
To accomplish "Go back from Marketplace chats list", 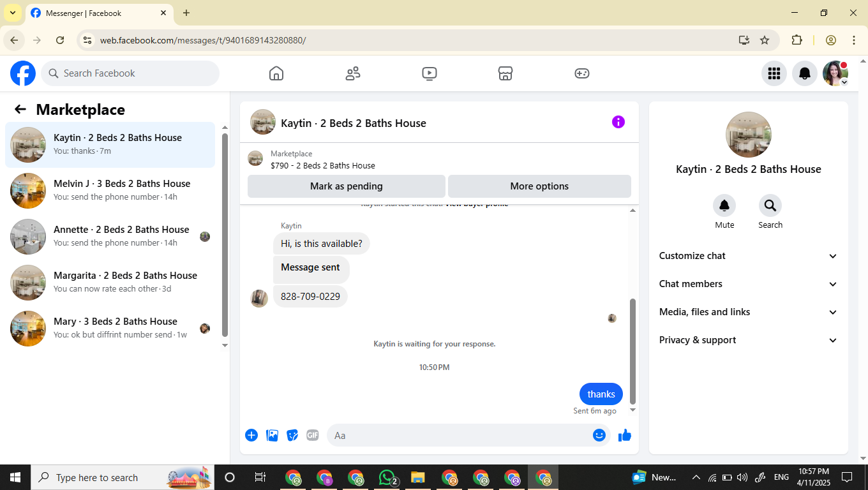I will tap(20, 109).
